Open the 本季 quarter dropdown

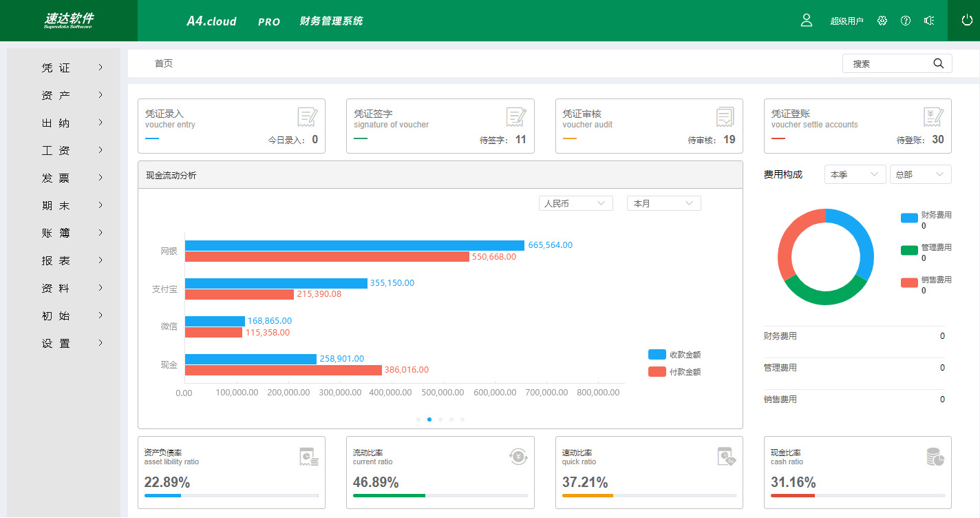click(x=855, y=175)
